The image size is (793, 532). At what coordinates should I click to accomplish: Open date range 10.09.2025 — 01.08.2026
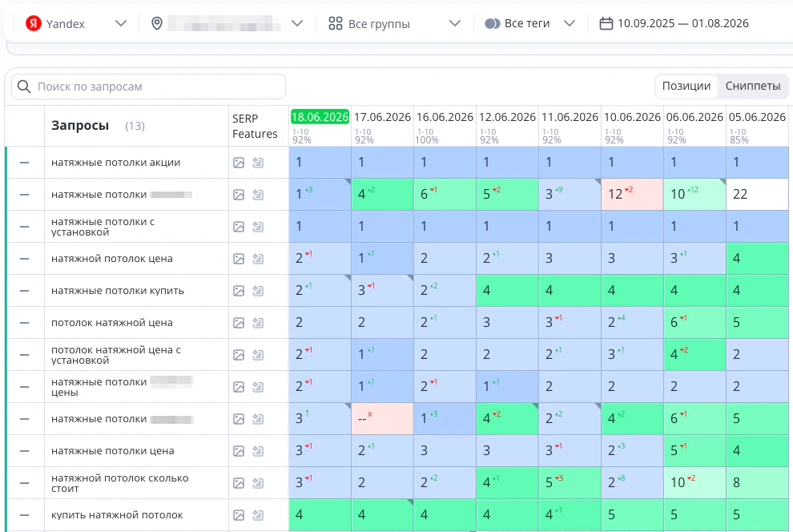682,23
